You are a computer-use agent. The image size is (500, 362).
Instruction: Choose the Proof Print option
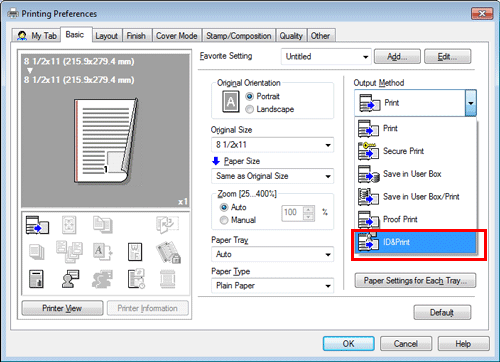click(x=416, y=219)
